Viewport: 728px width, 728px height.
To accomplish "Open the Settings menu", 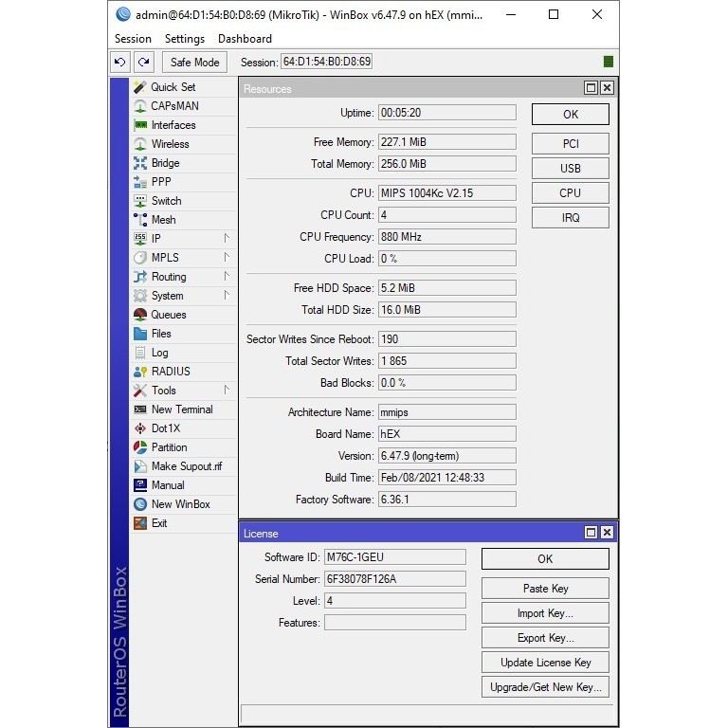I will point(184,39).
